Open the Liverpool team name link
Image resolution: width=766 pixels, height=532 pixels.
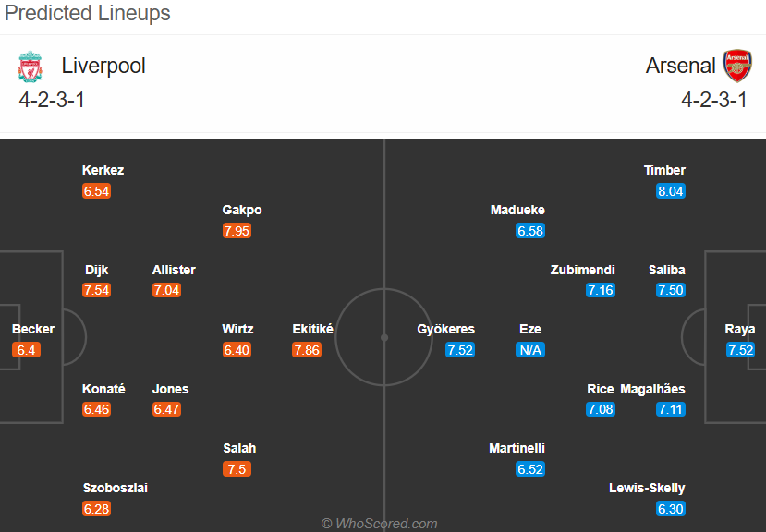(x=103, y=66)
